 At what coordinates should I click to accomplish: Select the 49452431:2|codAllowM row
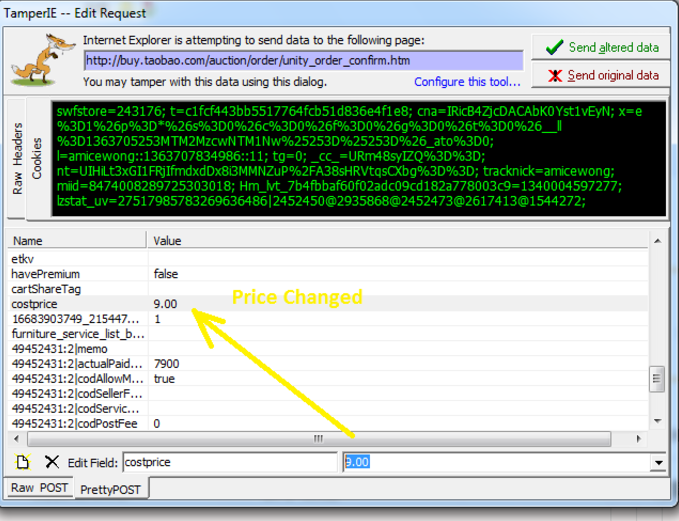pos(328,379)
